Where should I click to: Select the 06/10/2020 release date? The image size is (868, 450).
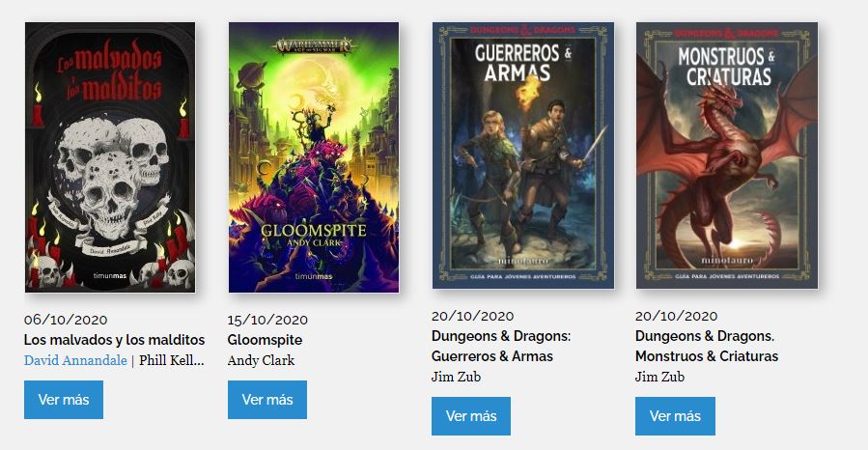66,320
